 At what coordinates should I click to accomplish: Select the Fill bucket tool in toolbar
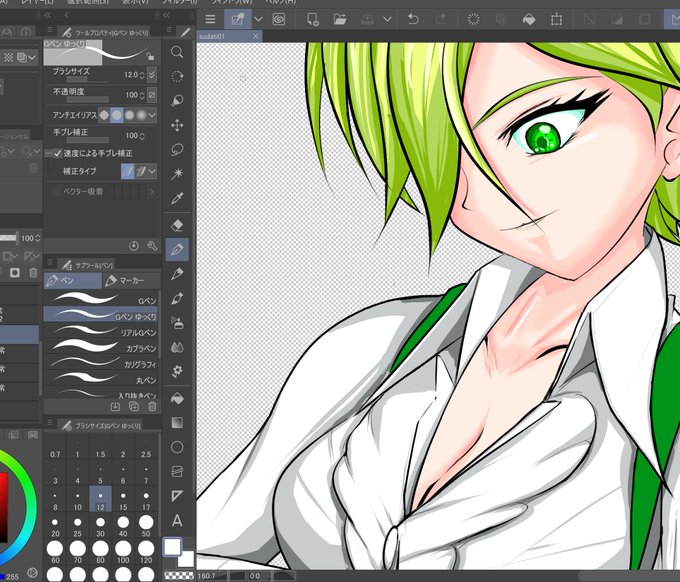coord(177,398)
